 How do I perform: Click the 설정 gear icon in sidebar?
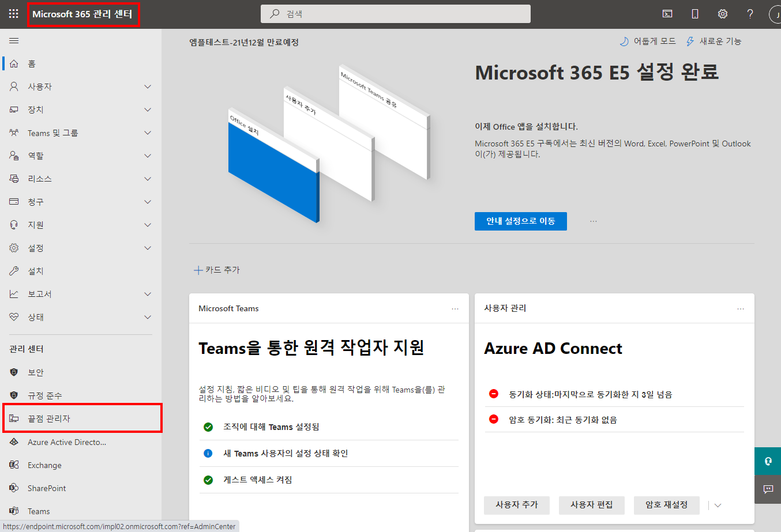tap(14, 248)
